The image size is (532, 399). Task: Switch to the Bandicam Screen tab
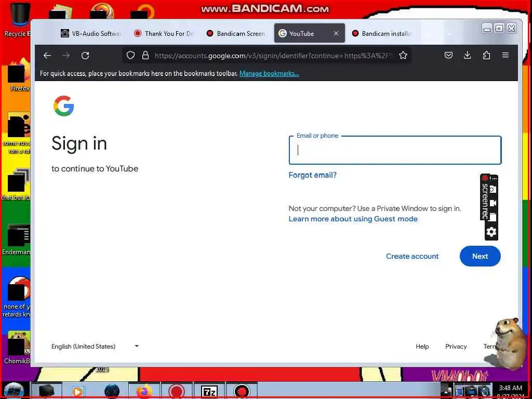236,33
